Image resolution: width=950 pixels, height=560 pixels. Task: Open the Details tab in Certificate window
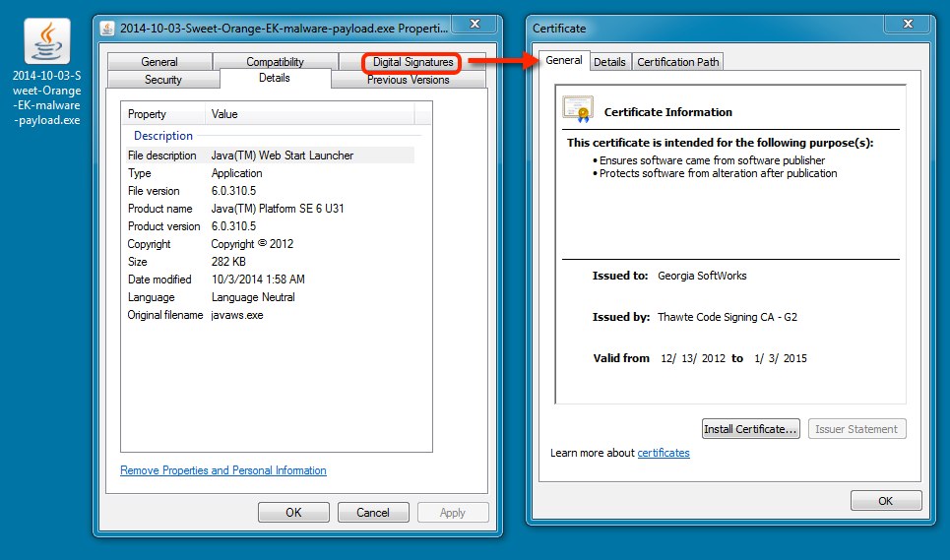[609, 62]
